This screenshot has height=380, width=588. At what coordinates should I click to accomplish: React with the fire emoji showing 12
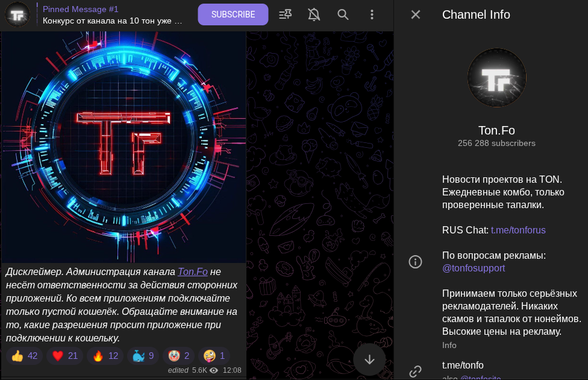pyautogui.click(x=105, y=356)
